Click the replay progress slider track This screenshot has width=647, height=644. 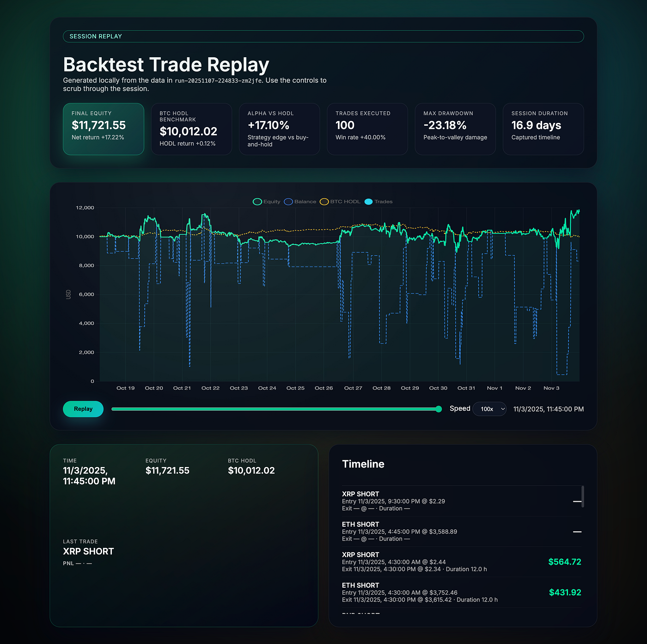click(276, 409)
